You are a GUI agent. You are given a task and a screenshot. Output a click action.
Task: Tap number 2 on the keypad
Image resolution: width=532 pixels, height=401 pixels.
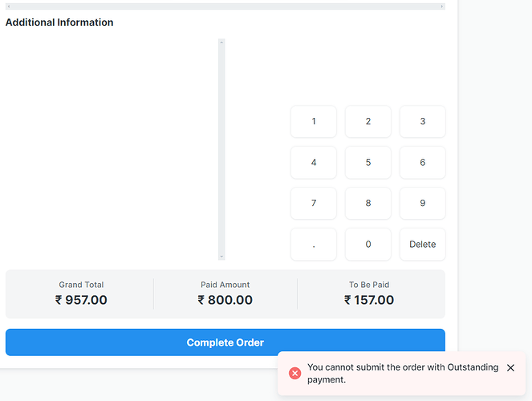pyautogui.click(x=368, y=121)
